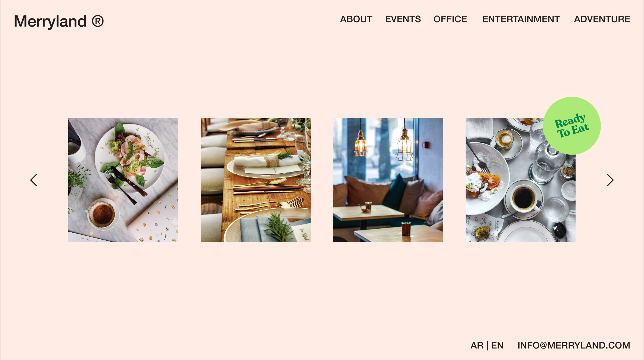Open the ENTERTAINMENT menu item
Image resolution: width=644 pixels, height=360 pixels.
[x=521, y=19]
